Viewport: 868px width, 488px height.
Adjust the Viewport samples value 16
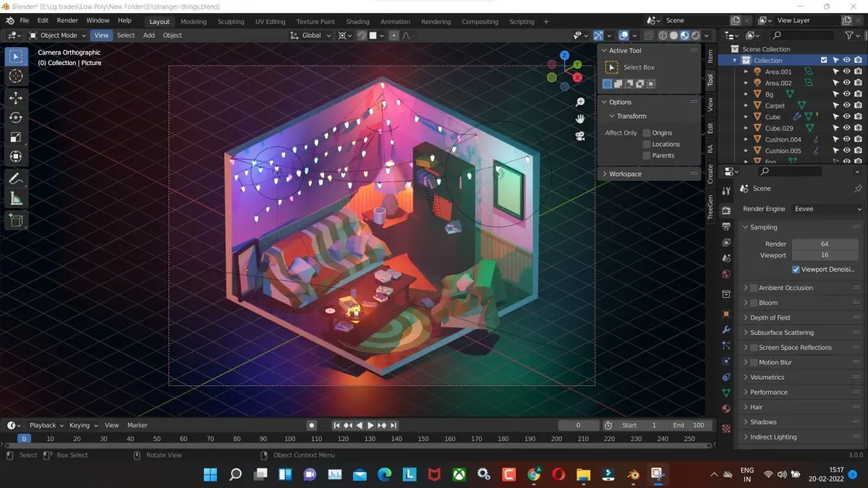(x=824, y=255)
